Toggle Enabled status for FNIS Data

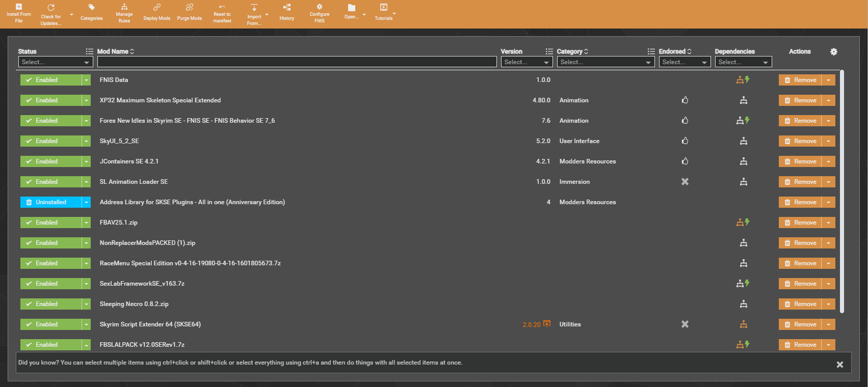[51, 80]
